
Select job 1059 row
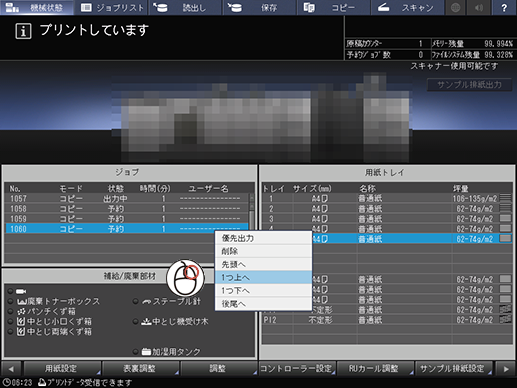(x=127, y=219)
